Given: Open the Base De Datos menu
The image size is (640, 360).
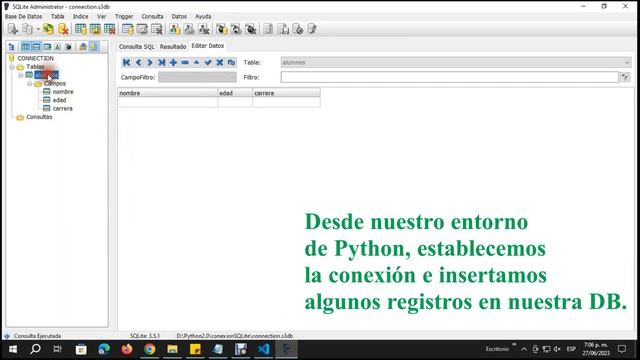Looking at the screenshot, I should click(x=23, y=16).
